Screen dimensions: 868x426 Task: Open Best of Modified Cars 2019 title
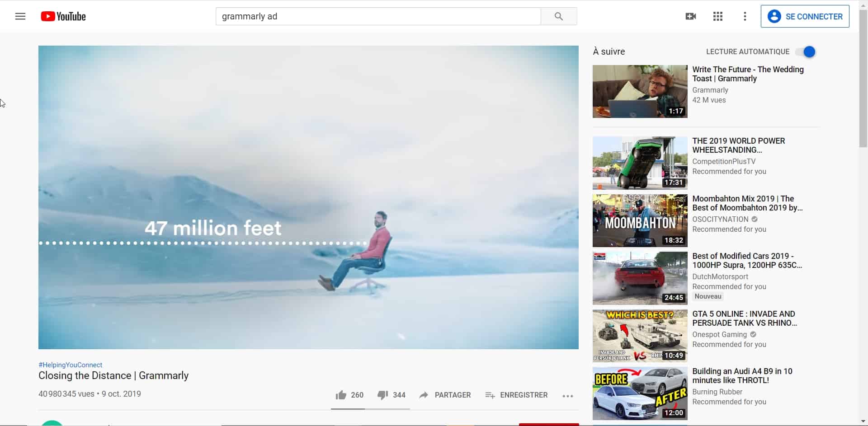(x=747, y=261)
